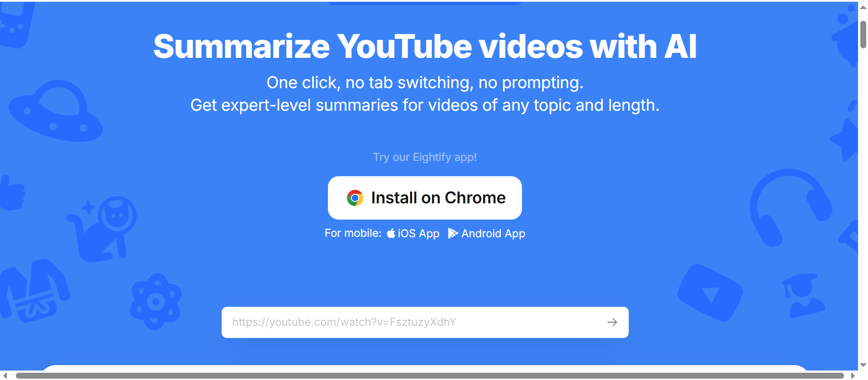This screenshot has width=868, height=380.
Task: Click the Google Play triangle icon
Action: point(453,233)
